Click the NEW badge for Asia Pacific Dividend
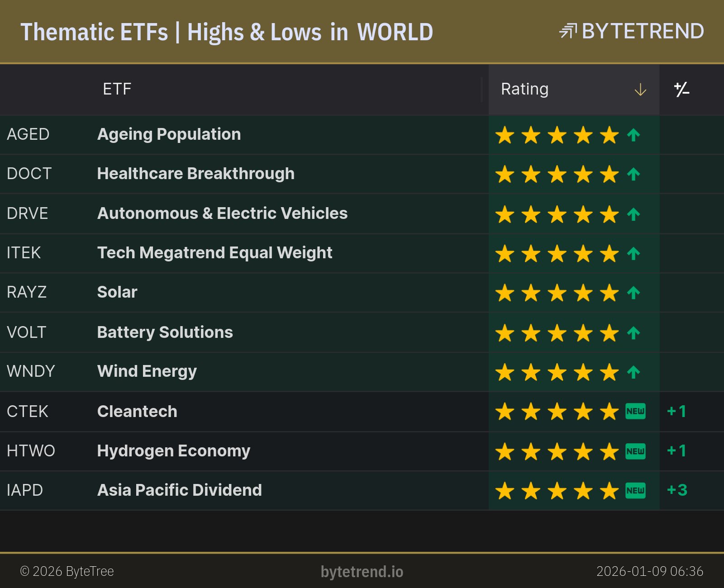 tap(635, 490)
